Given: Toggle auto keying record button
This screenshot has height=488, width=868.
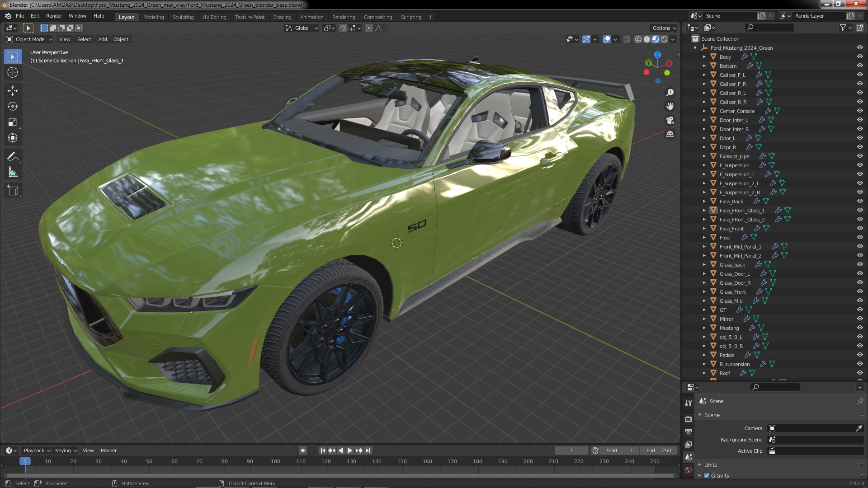Looking at the screenshot, I should pyautogui.click(x=303, y=450).
